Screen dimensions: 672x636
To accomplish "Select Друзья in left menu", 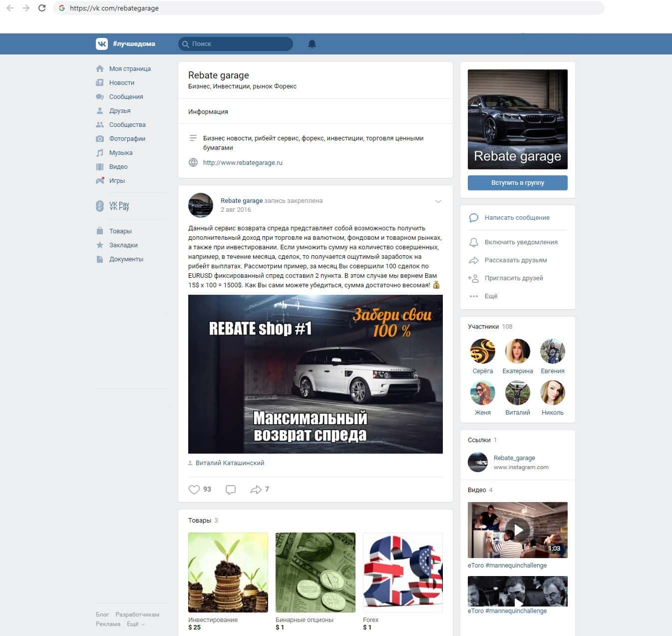I will [120, 111].
